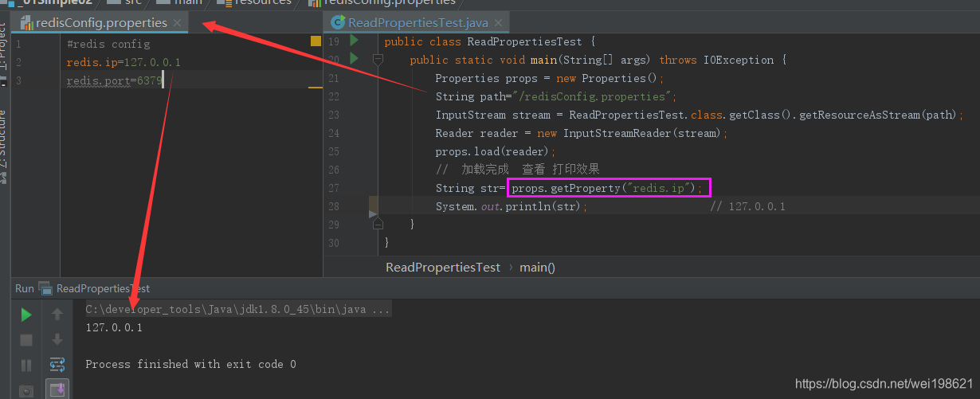Click line number 25 in Java gutter
The width and height of the screenshot is (980, 399).
[x=333, y=151]
